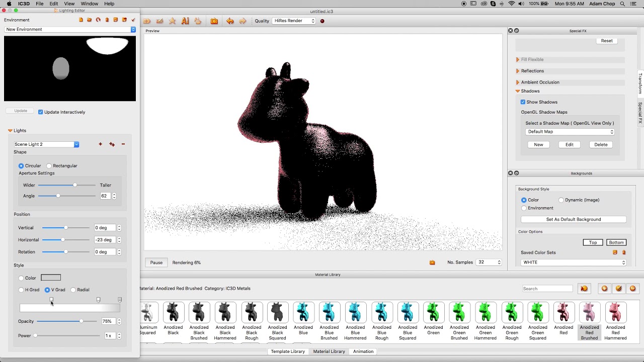Collapse the Lights section
644x362 pixels.
(x=10, y=131)
